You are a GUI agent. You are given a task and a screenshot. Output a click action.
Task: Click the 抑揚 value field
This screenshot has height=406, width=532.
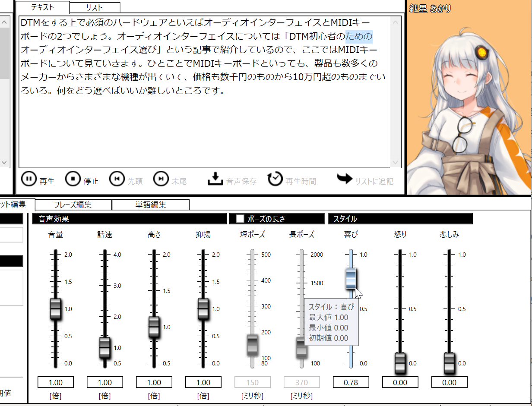(203, 382)
